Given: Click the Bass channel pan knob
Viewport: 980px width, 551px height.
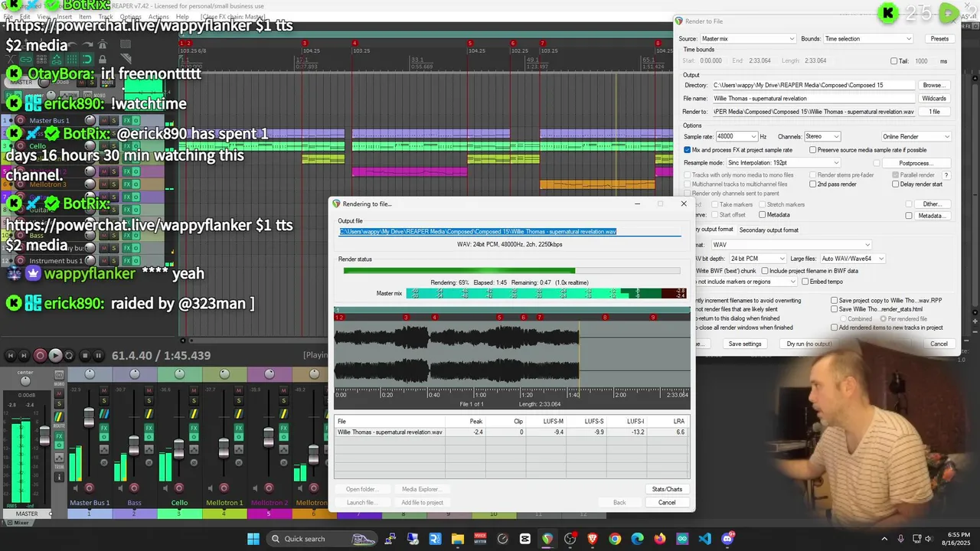Looking at the screenshot, I should click(x=135, y=373).
